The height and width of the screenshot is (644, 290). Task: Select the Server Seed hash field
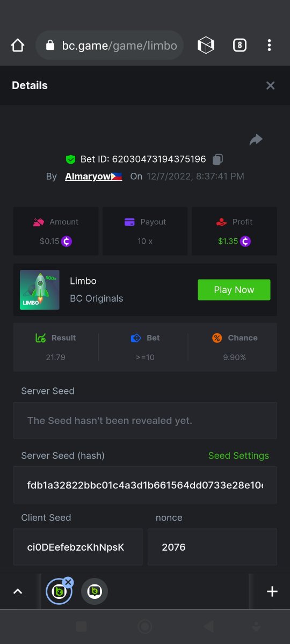click(145, 485)
